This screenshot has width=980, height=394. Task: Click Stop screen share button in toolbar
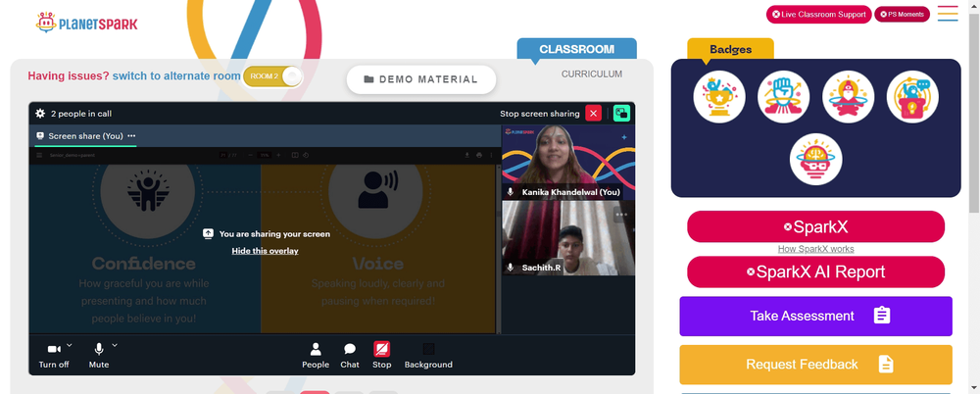pyautogui.click(x=382, y=355)
